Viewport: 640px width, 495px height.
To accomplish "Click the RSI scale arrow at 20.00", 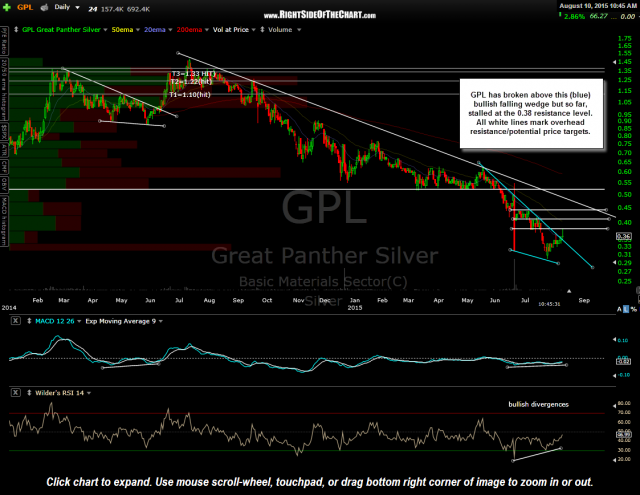I will coord(615,460).
